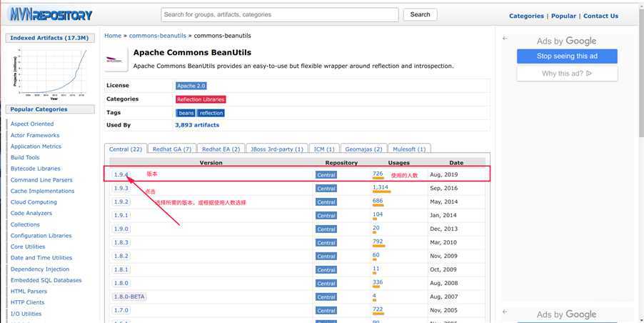This screenshot has width=644, height=323.
Task: Switch to the Mulesoft (1) tab
Action: tap(409, 149)
